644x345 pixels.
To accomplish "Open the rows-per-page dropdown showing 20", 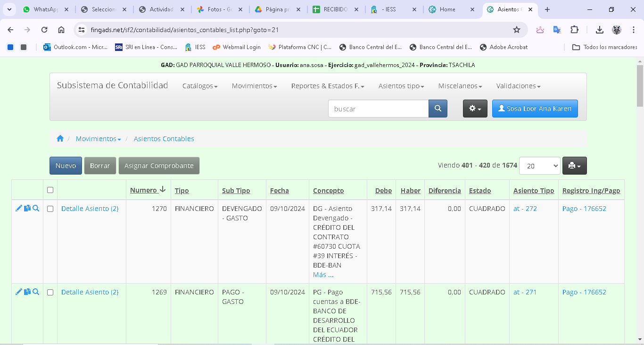I will (x=539, y=166).
